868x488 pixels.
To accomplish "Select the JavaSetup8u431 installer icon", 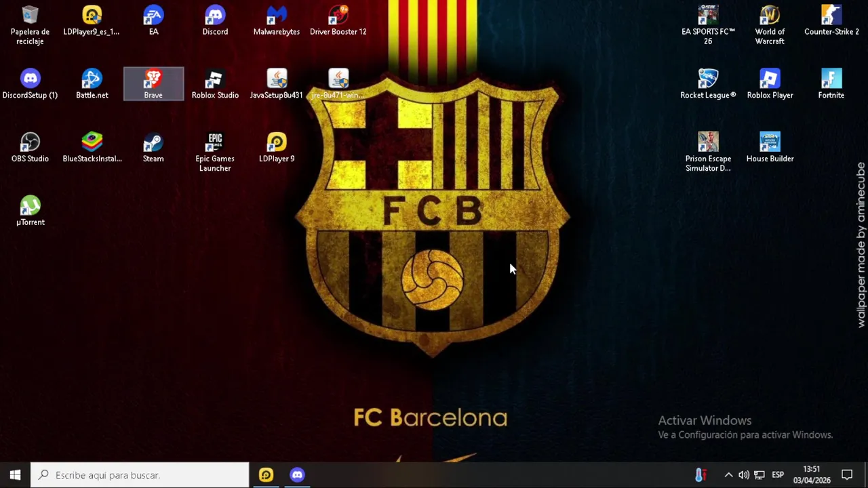I will click(x=277, y=84).
